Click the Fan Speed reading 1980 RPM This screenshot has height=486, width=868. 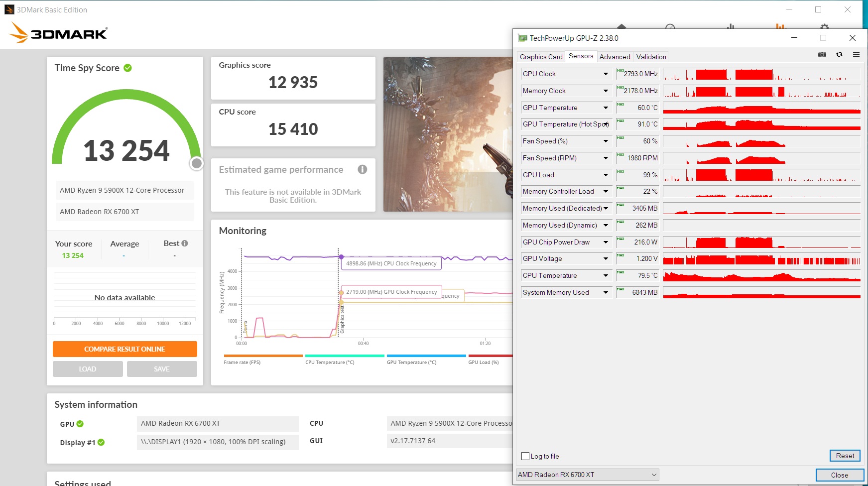637,158
